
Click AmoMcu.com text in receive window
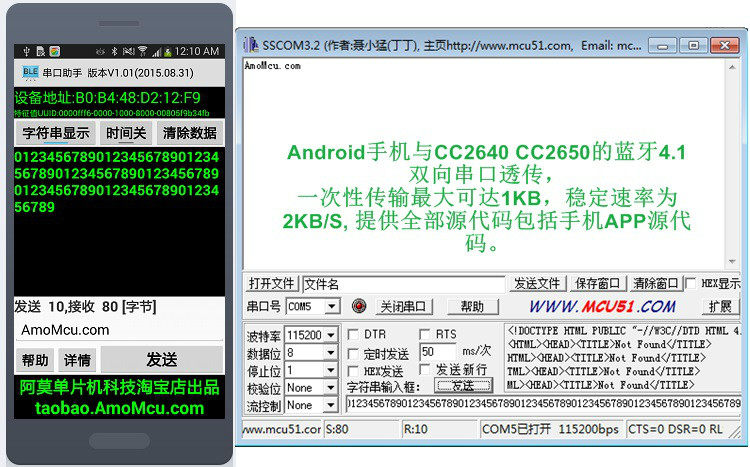(x=273, y=66)
